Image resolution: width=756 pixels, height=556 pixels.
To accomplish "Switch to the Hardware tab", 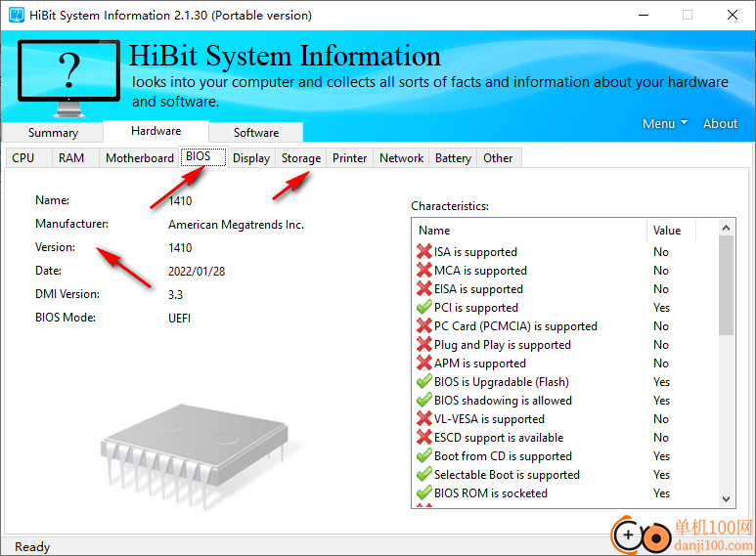I will [x=156, y=131].
